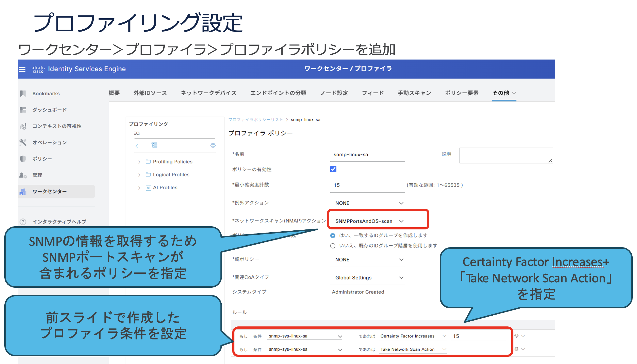
Task: Click the ポリシー shield icon
Action: (23, 159)
